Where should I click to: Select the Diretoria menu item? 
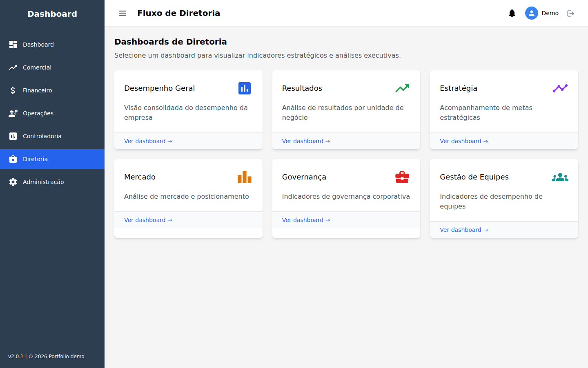(52, 159)
